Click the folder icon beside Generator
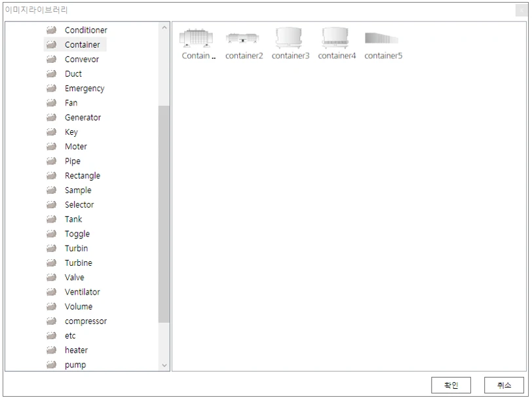This screenshot has height=400, width=532. coord(51,117)
